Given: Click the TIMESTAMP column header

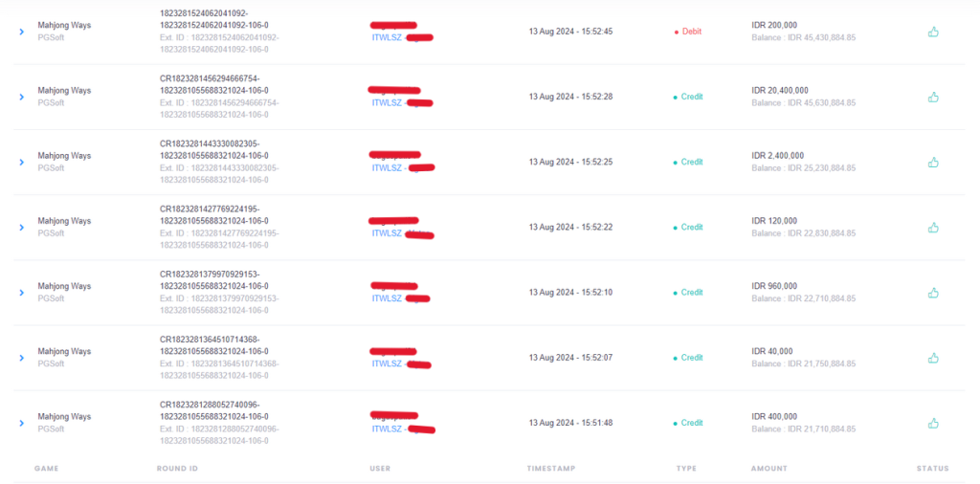Looking at the screenshot, I should pos(550,469).
